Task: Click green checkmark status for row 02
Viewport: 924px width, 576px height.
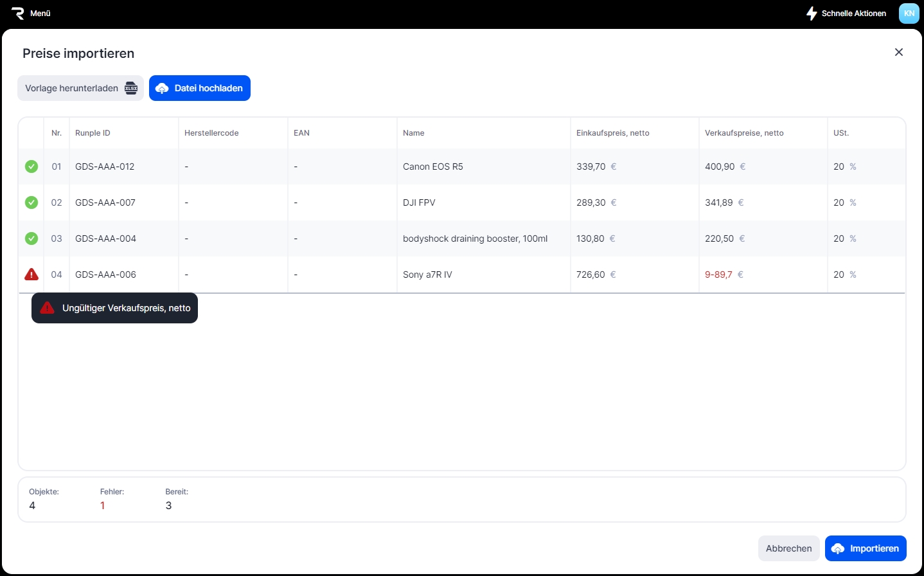Action: [31, 203]
